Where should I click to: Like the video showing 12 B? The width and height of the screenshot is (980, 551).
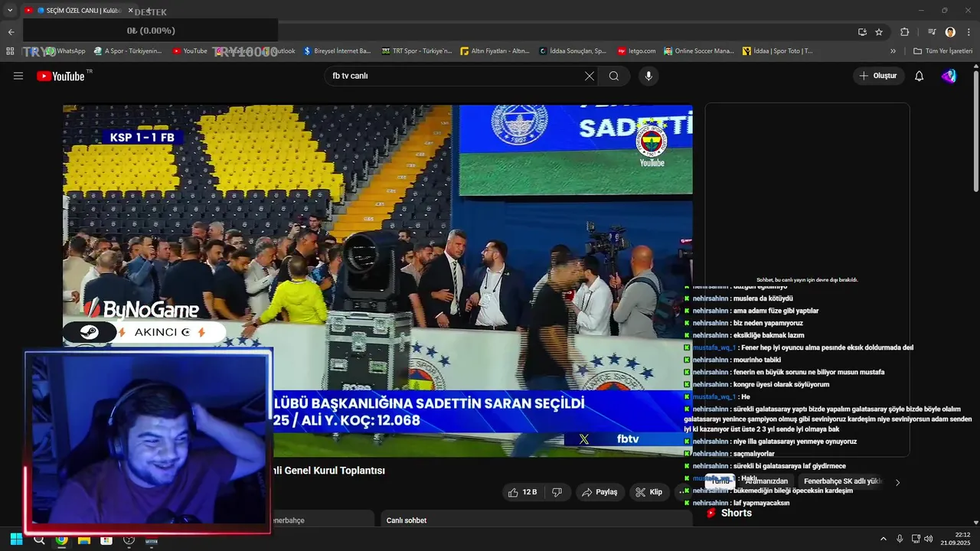[523, 492]
